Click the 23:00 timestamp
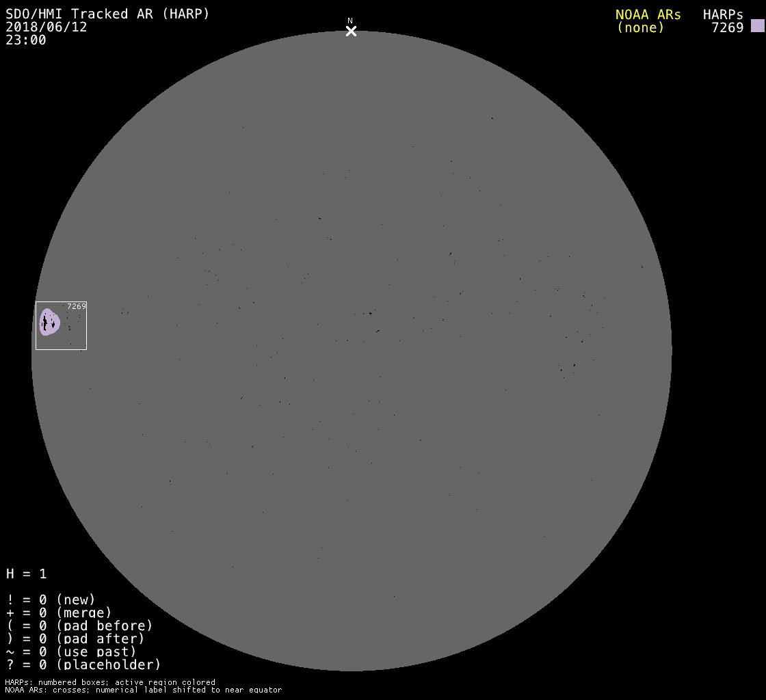 tap(26, 40)
